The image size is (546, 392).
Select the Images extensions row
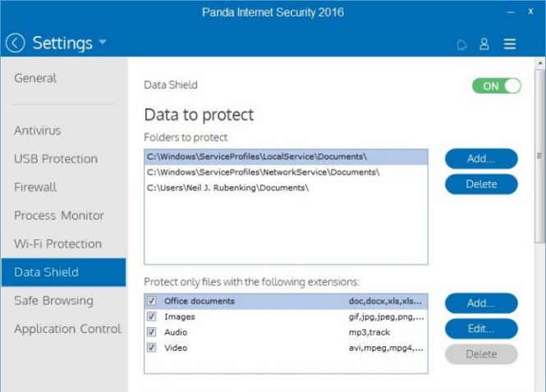pyautogui.click(x=286, y=317)
